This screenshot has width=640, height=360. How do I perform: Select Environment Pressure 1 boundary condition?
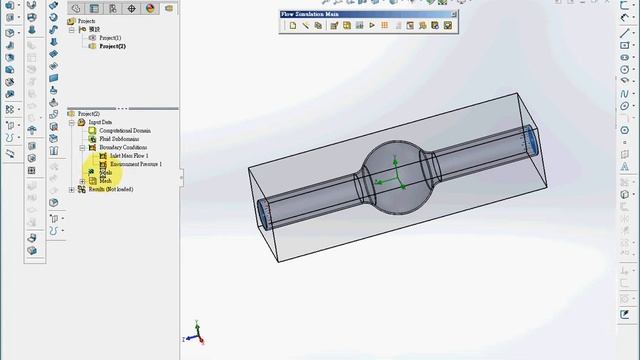[136, 164]
